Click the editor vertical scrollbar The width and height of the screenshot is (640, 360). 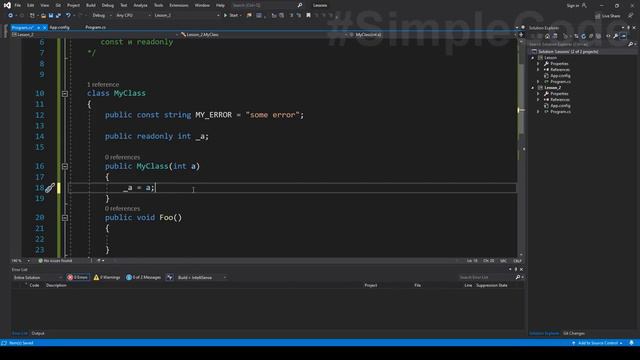point(521,147)
